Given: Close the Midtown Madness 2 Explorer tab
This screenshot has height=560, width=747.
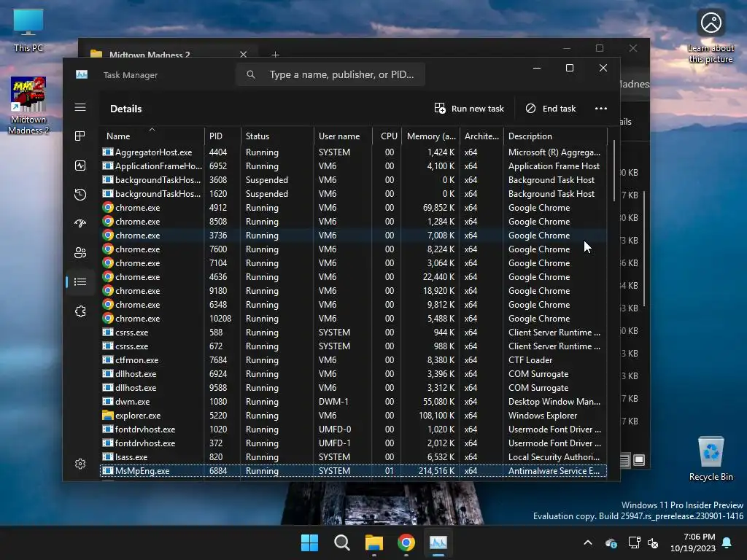Looking at the screenshot, I should [244, 54].
